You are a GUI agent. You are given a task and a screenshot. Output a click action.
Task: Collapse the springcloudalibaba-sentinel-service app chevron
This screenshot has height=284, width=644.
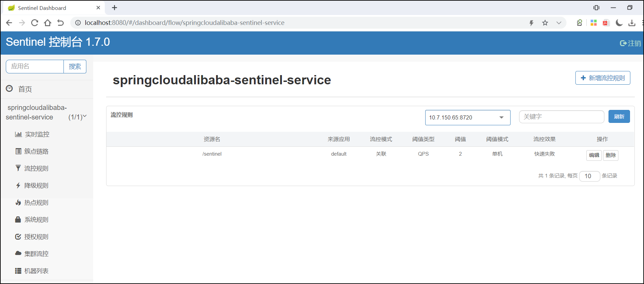click(85, 117)
